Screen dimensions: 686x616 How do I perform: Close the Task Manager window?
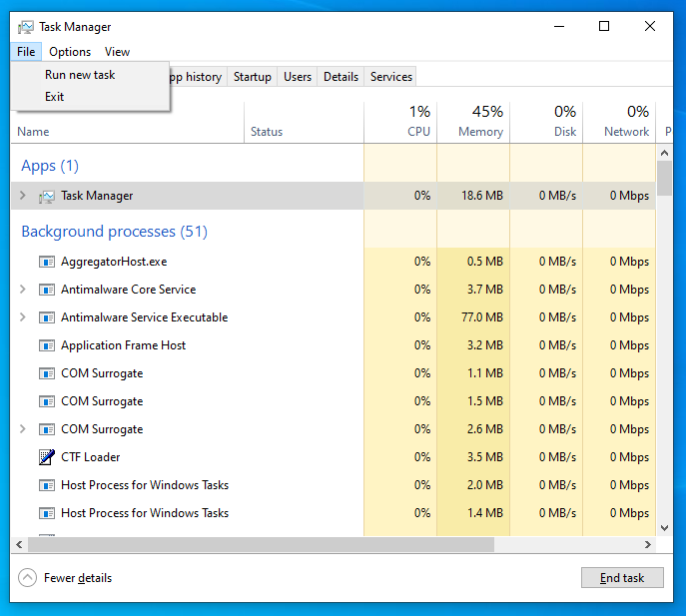pos(650,26)
